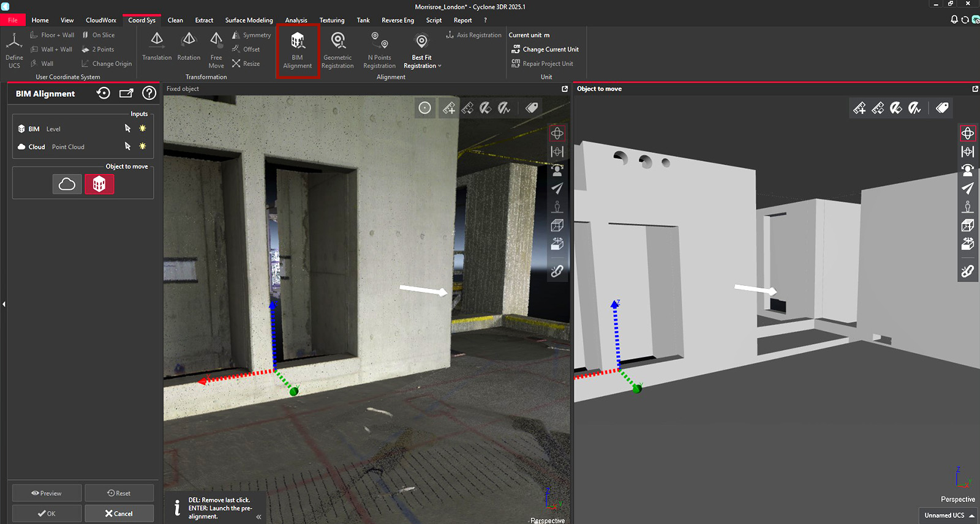
Task: Switch to head rotation mode in Fixed object view
Action: 557,170
